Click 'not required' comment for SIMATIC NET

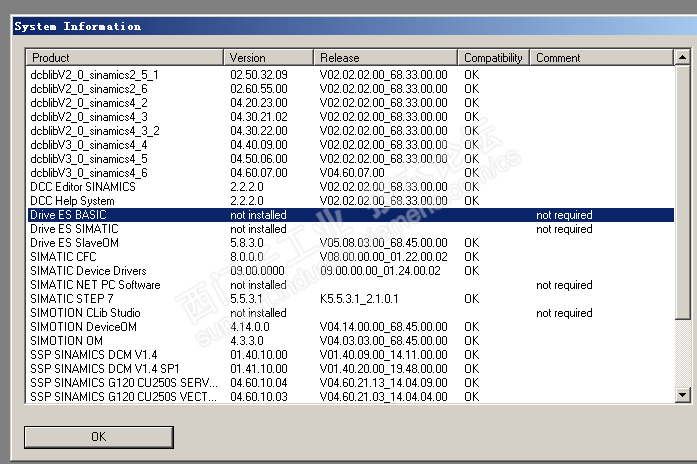(564, 285)
